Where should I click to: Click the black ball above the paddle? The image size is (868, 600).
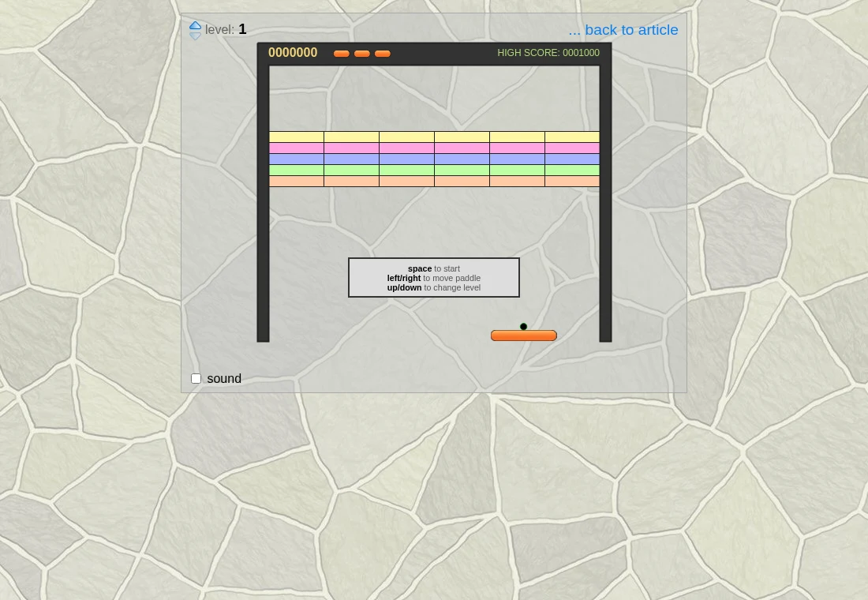coord(524,327)
